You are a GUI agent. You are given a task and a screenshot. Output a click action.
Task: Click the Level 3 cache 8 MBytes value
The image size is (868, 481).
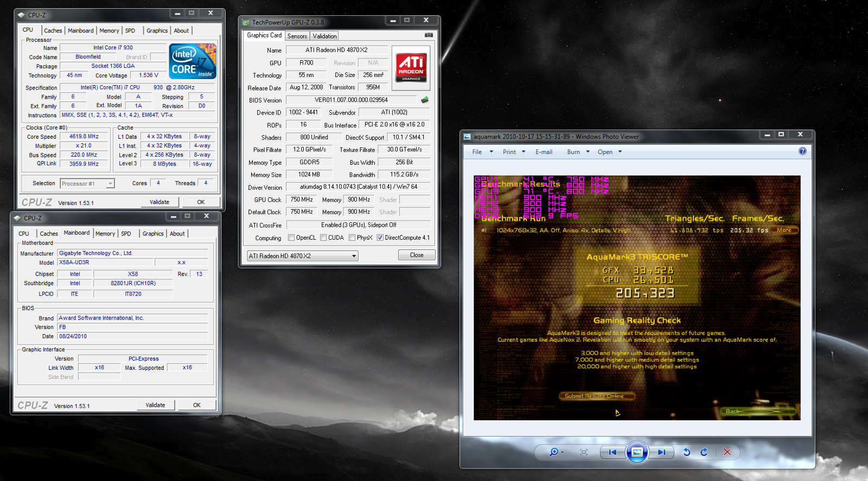tap(164, 164)
